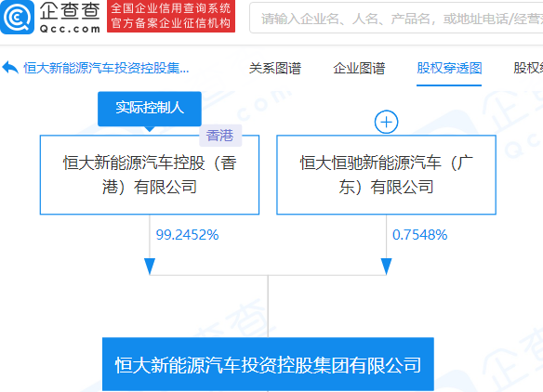Click the arrow below 99.2452%
The image size is (543, 392).
coord(150,267)
